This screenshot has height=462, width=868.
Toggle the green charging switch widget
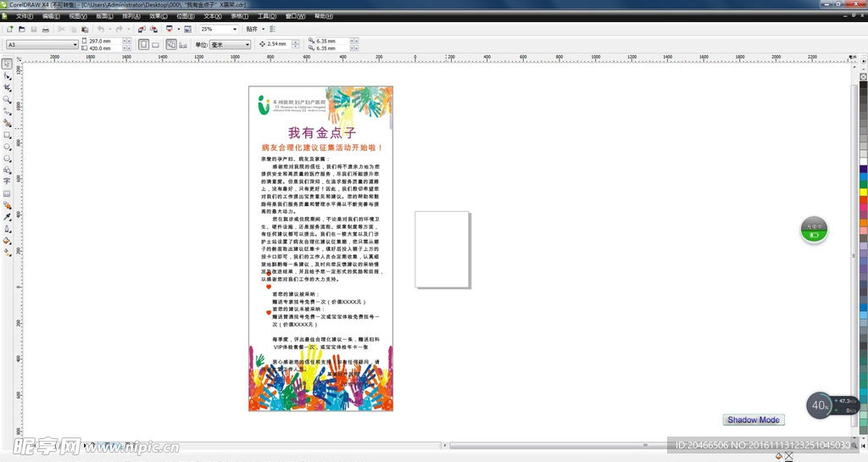(x=815, y=235)
